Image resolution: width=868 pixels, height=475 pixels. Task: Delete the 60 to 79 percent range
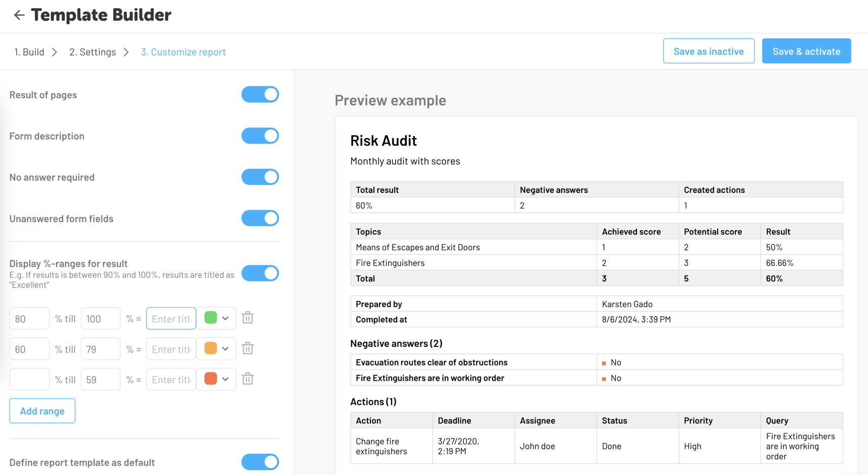tap(248, 348)
